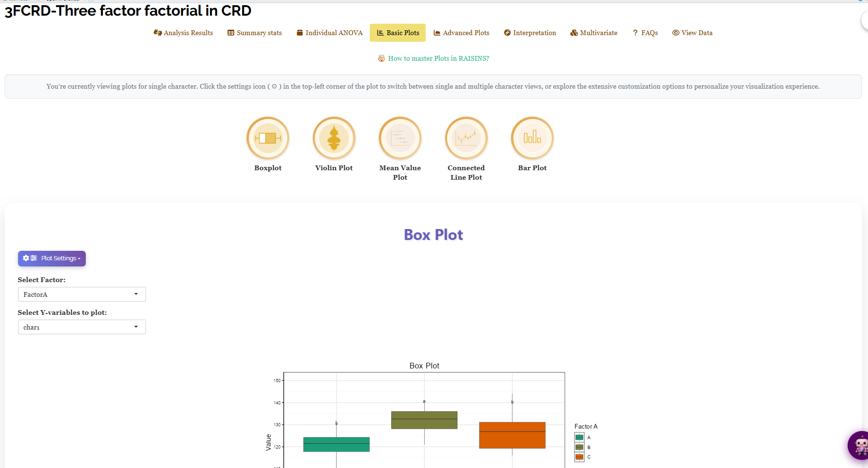Select the Boxplot circular icon
This screenshot has height=468, width=868.
tap(268, 138)
